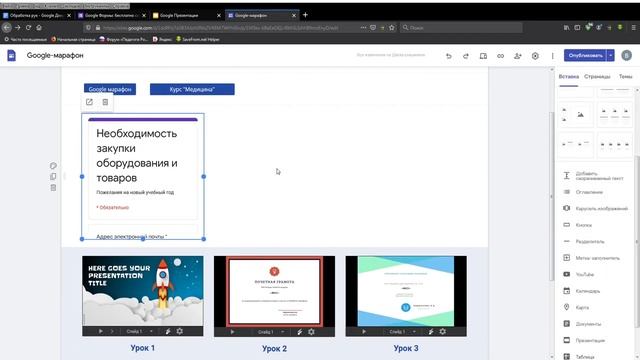Image resolution: width=640 pixels, height=360 pixels.
Task: Click the Курс "Медицина" button
Action: coord(192,89)
